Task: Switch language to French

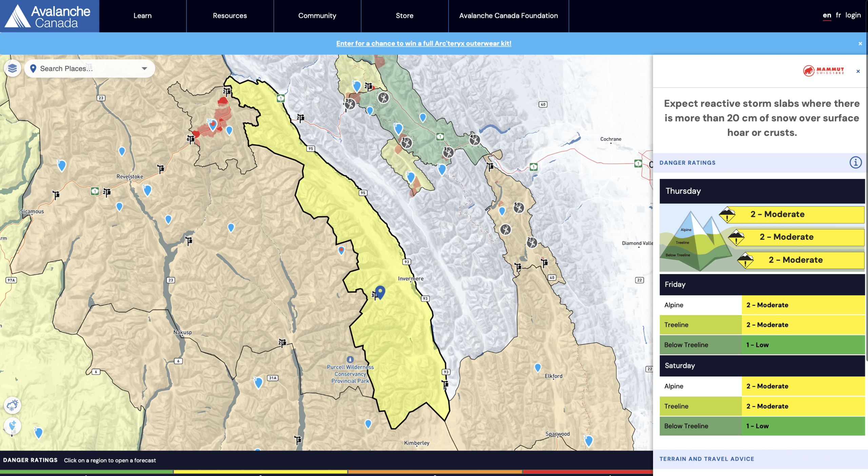Action: click(838, 15)
